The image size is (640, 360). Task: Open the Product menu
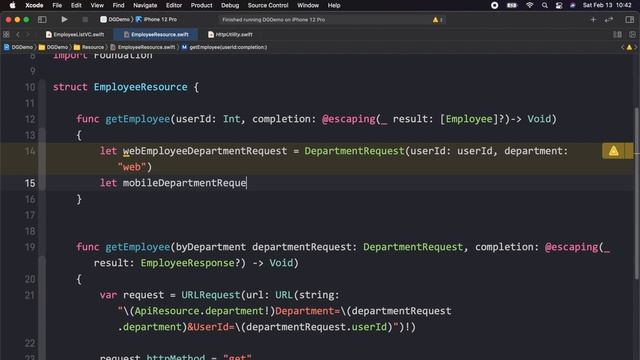tap(202, 5)
